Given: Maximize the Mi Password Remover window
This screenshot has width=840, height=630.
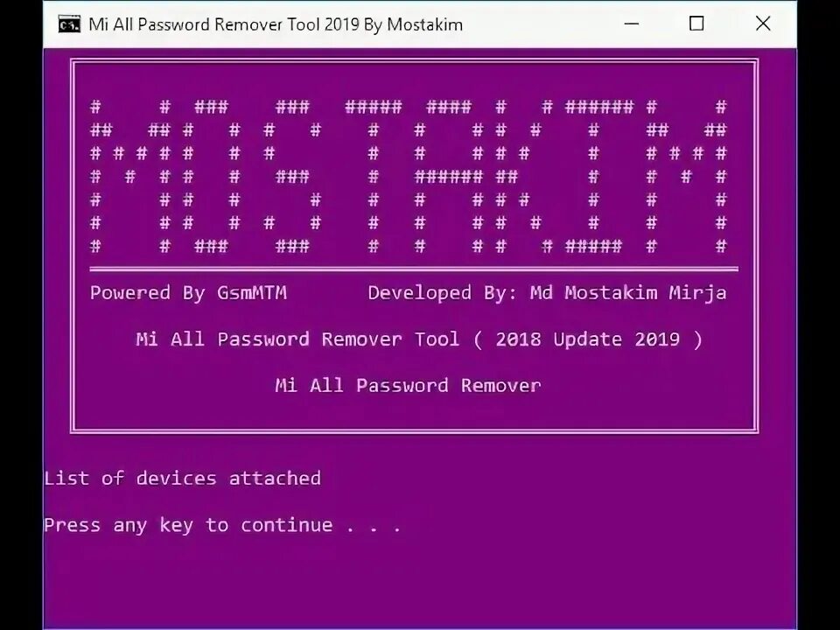Looking at the screenshot, I should (x=696, y=24).
